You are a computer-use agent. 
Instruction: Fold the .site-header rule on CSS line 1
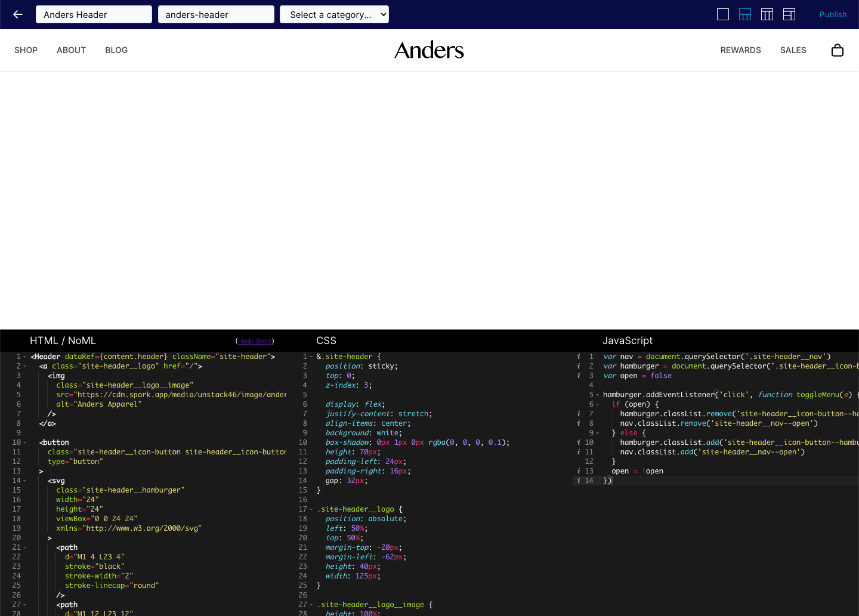click(x=311, y=357)
